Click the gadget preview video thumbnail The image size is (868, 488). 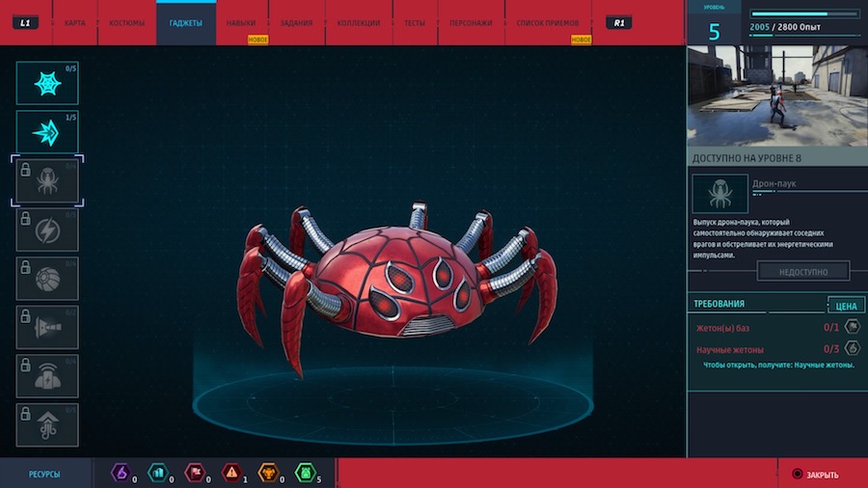[x=777, y=95]
